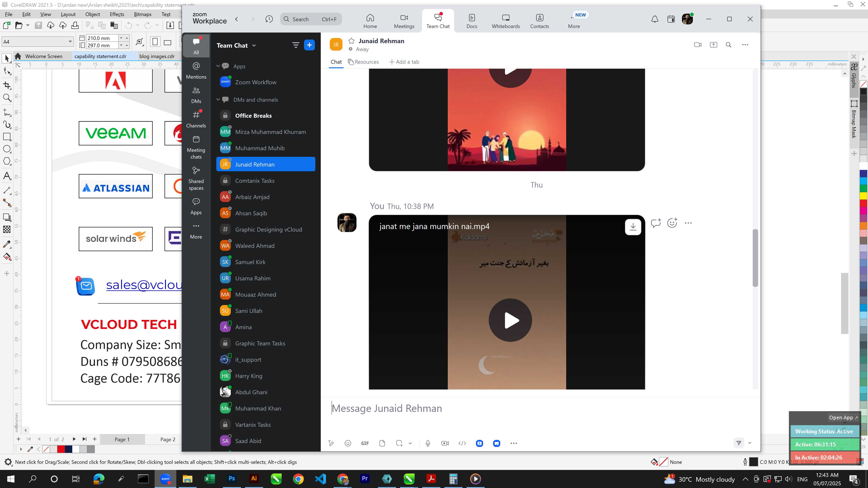Screen dimensions: 868x488
Task: Click Open App in time tracker widget
Action: tap(843, 418)
